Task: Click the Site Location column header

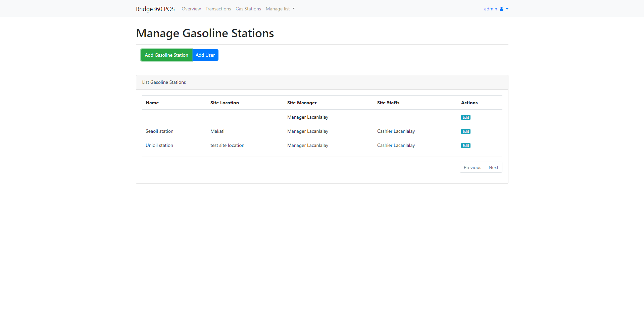Action: pyautogui.click(x=225, y=103)
